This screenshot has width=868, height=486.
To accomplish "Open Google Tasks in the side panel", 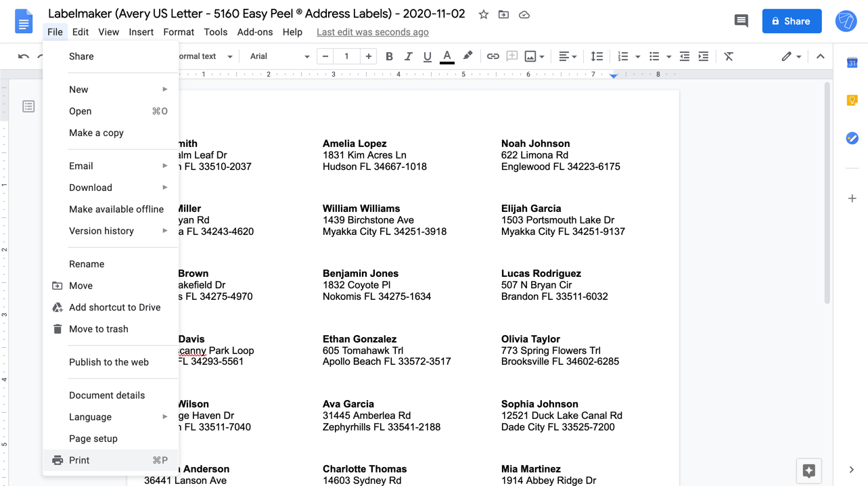I will click(x=852, y=138).
